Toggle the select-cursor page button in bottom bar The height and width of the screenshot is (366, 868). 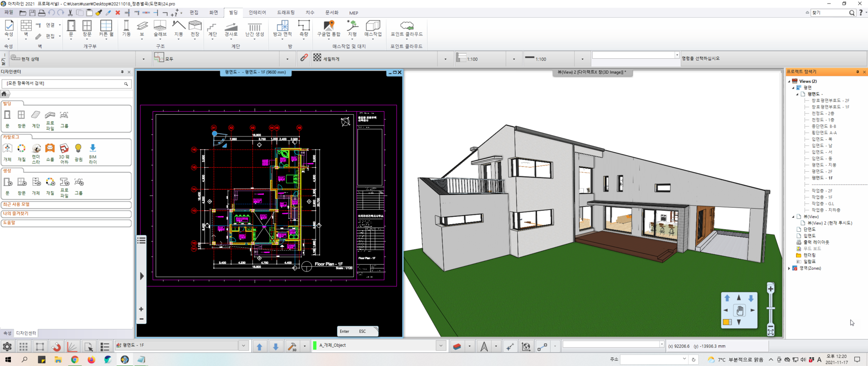coord(89,347)
